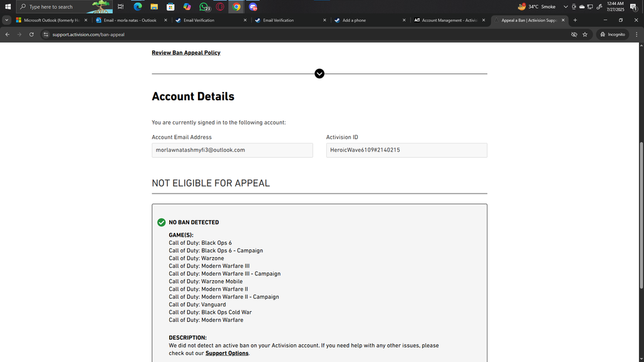Open File Explorer from the taskbar
Viewport: 644px width, 362px height.
pyautogui.click(x=154, y=6)
